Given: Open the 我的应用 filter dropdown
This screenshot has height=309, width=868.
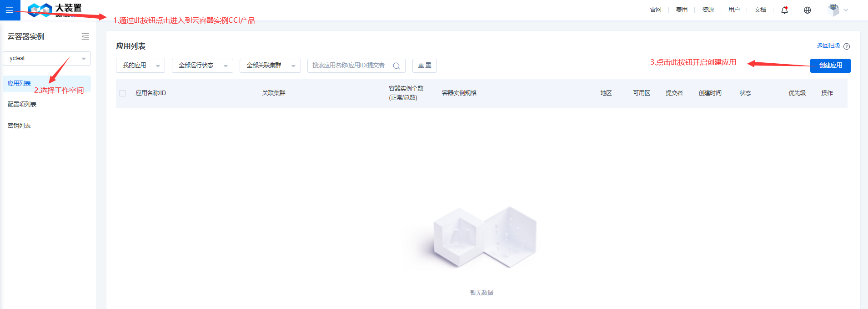Looking at the screenshot, I should click(140, 66).
